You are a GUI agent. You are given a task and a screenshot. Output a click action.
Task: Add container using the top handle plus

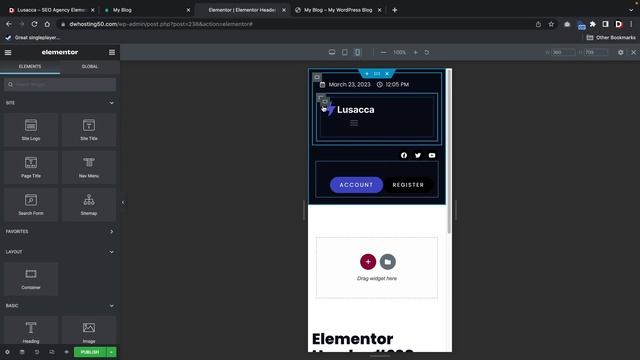tap(367, 73)
